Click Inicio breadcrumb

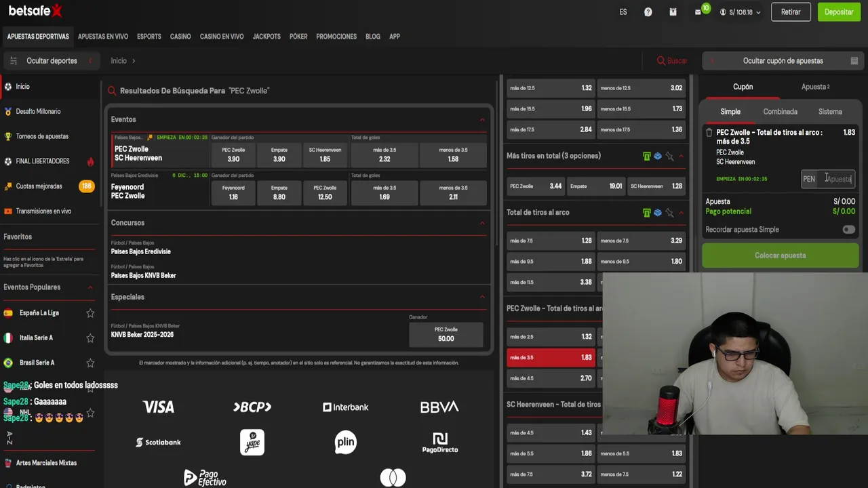(119, 61)
